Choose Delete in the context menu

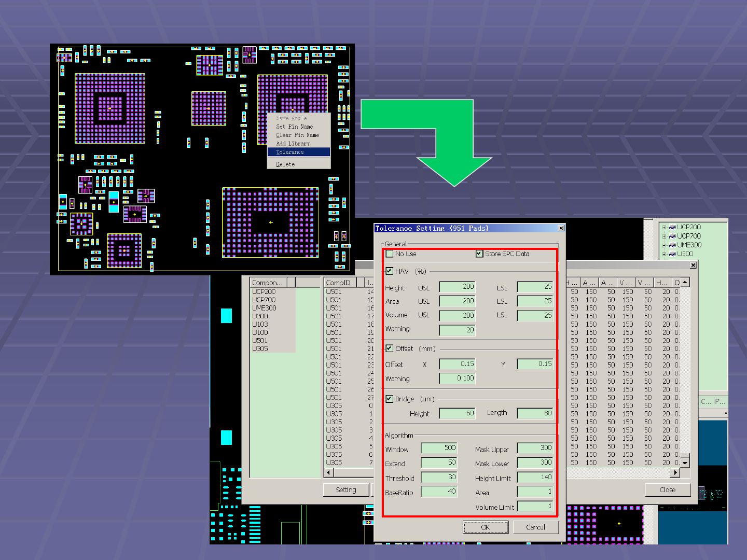tap(299, 164)
